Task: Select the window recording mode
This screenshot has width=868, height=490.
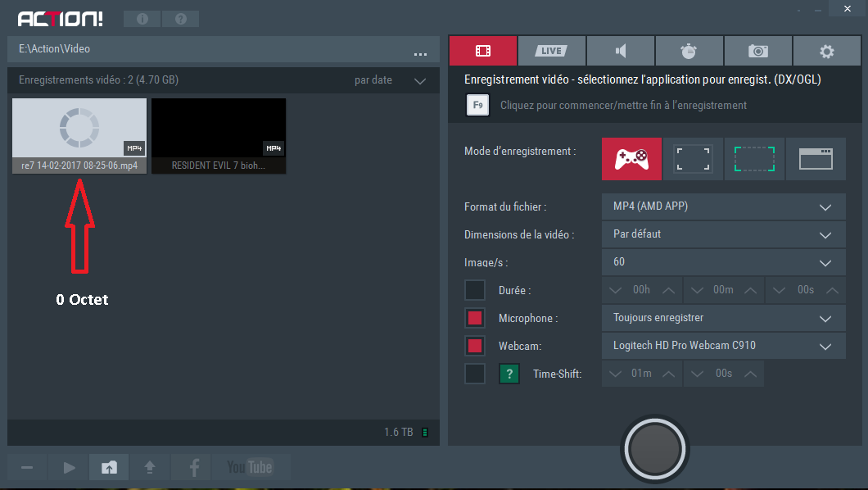Action: 816,159
